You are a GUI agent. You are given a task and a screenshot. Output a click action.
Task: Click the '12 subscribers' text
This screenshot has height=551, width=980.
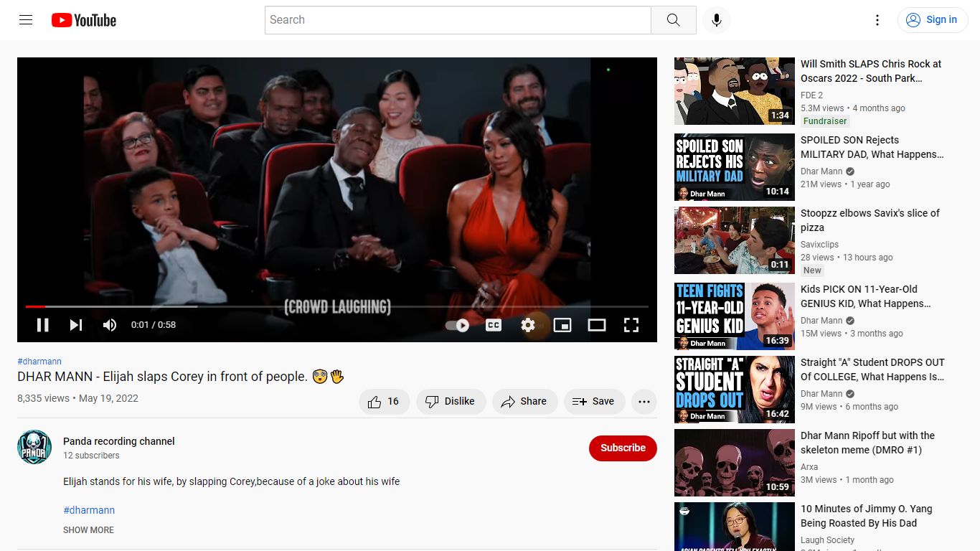point(91,456)
